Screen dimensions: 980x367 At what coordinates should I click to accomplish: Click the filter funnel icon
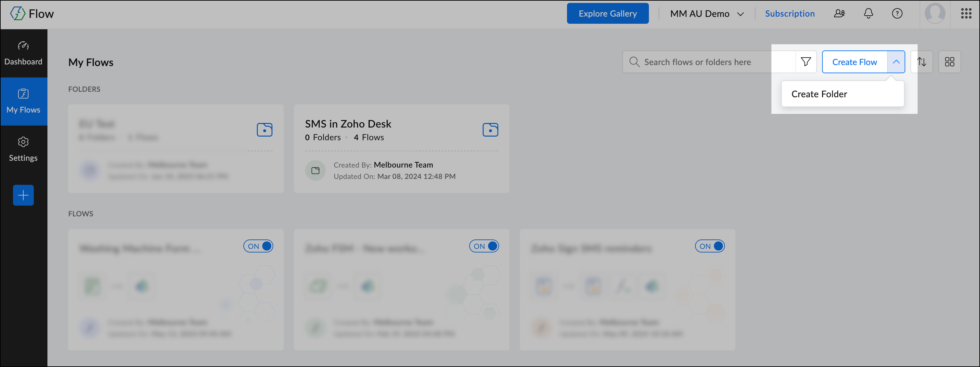806,62
